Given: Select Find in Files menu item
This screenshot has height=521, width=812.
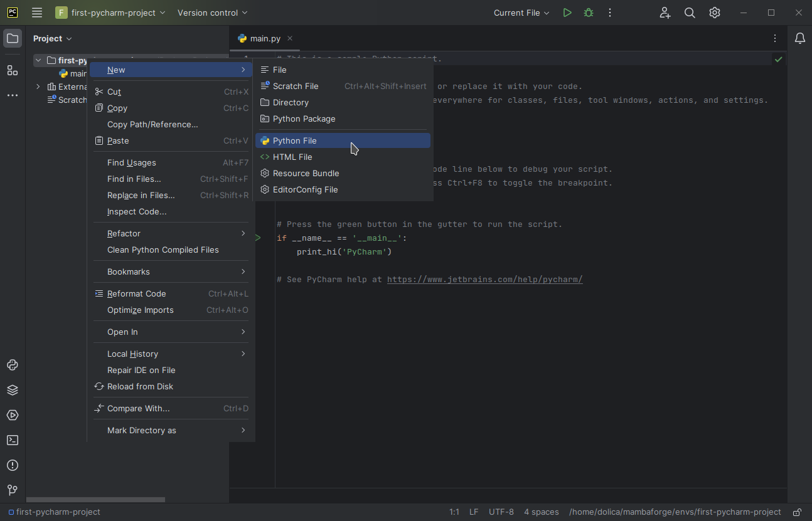Looking at the screenshot, I should pos(171,179).
